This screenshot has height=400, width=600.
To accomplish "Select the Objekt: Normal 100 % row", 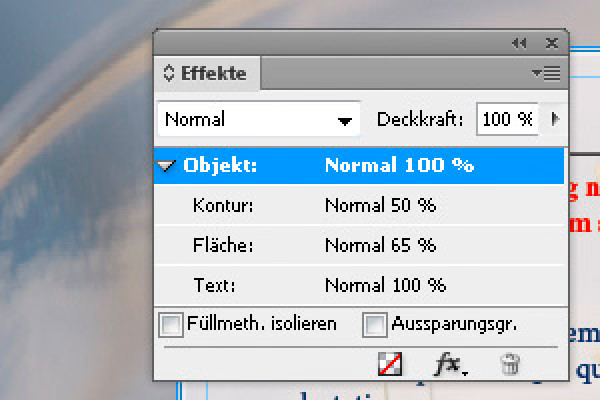I will pyautogui.click(x=359, y=166).
